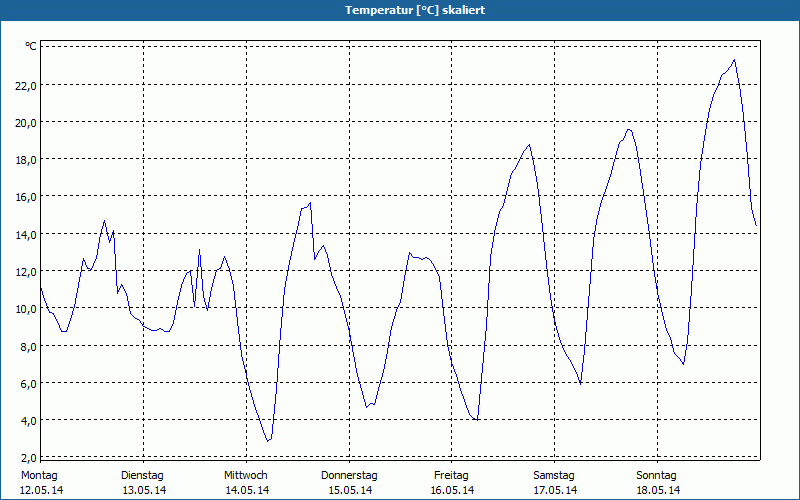Click the Mittwoch day label
The image size is (800, 500).
(x=246, y=475)
